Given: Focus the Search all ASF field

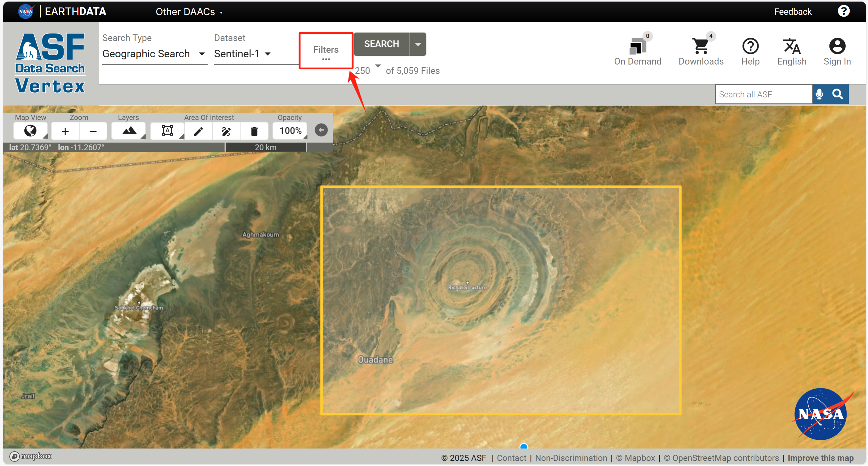Looking at the screenshot, I should pyautogui.click(x=764, y=94).
